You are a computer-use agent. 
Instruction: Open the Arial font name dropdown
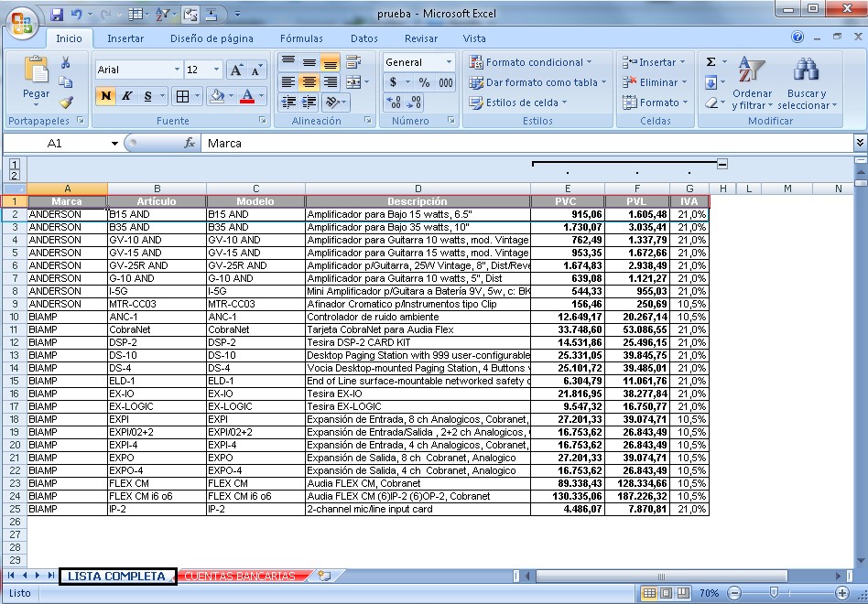[x=177, y=70]
